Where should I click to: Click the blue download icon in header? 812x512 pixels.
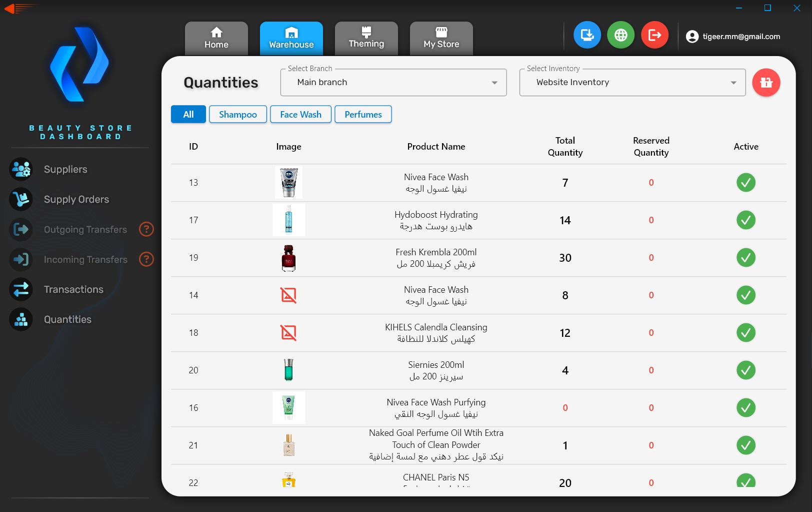[x=587, y=35]
